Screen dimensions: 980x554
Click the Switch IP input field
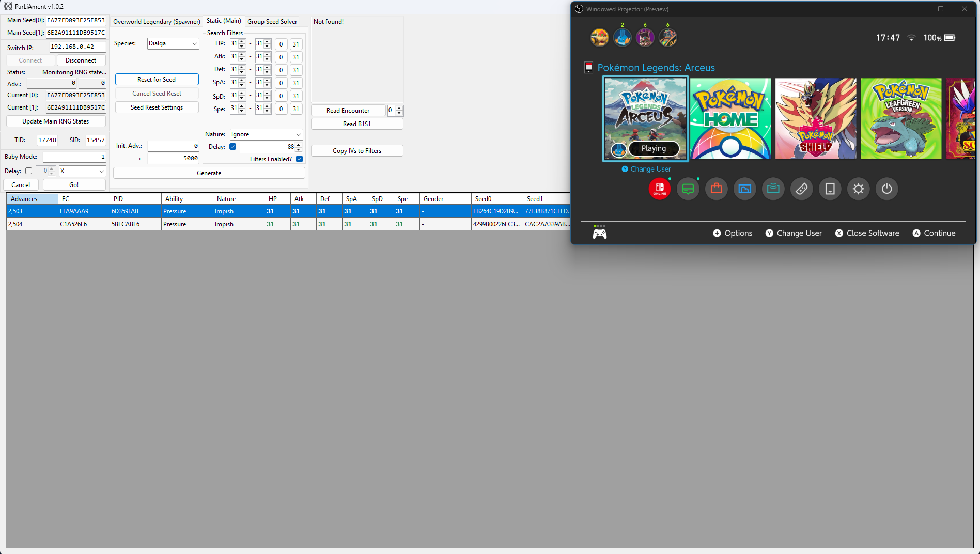[x=77, y=47]
